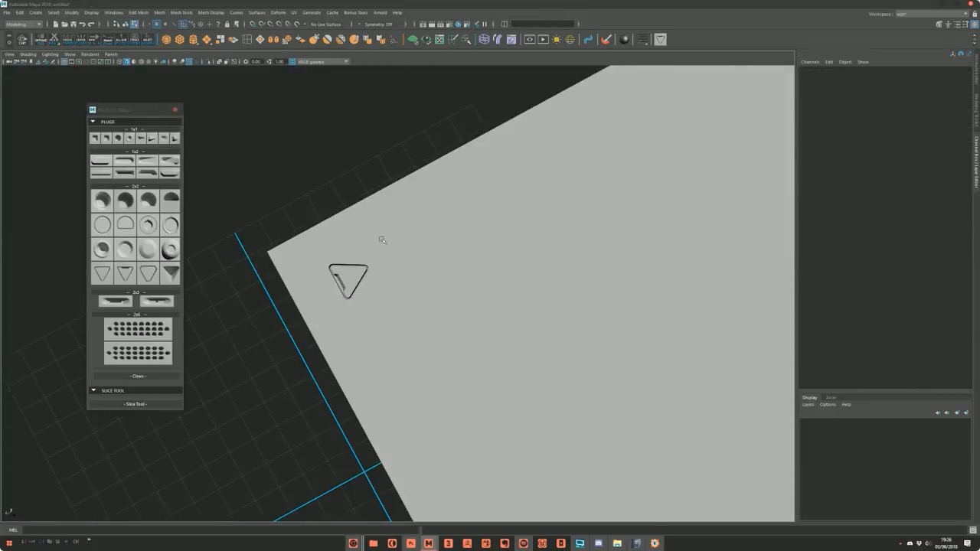980x551 pixels.
Task: Open the Render View icon in the status line
Action: coord(423,24)
